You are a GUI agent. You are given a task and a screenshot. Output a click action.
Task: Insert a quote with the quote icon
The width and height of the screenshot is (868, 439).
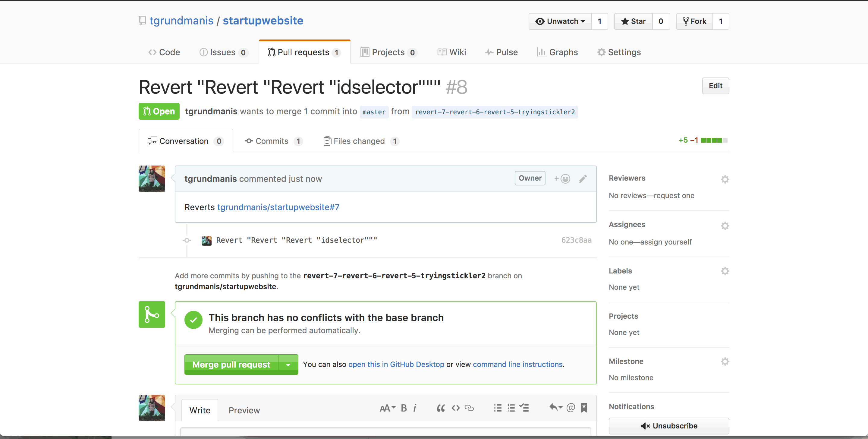[x=440, y=408]
